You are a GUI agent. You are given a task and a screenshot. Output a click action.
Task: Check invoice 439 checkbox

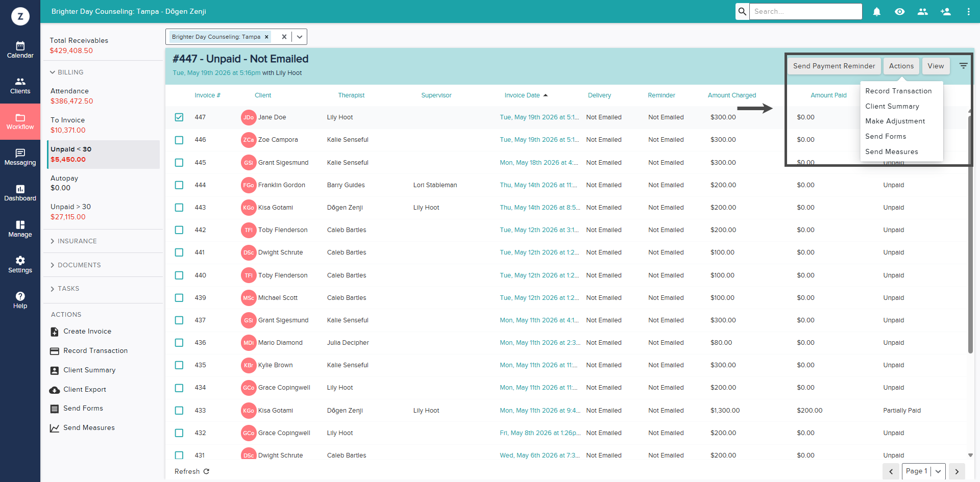pos(179,298)
